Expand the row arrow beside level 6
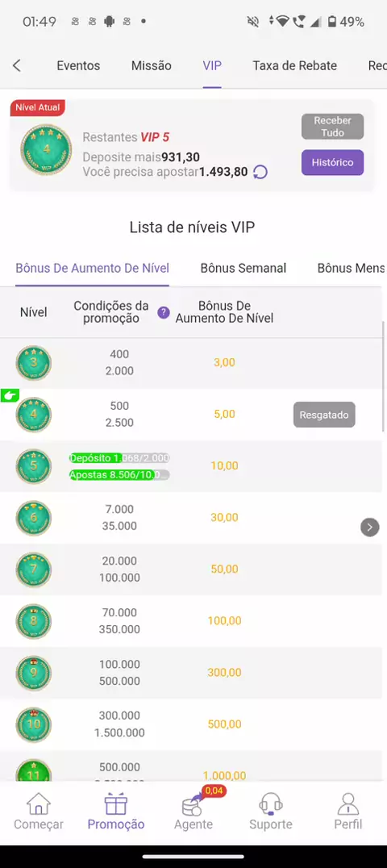 [370, 527]
